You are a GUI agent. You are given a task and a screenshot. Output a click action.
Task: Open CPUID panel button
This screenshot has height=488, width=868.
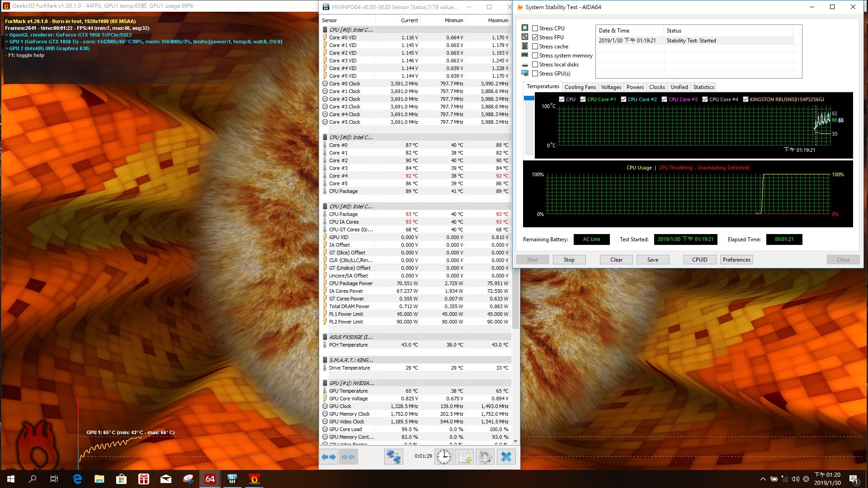(x=700, y=260)
